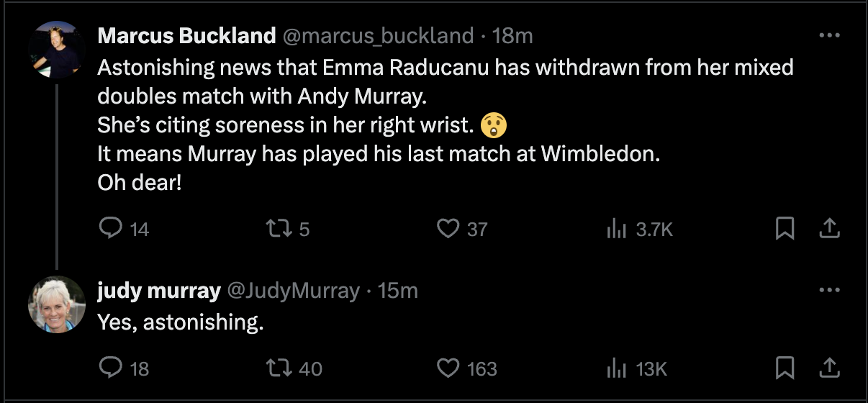Screen dimensions: 868x403
Task: View analytics for Judy Murray's reply
Action: pos(616,368)
